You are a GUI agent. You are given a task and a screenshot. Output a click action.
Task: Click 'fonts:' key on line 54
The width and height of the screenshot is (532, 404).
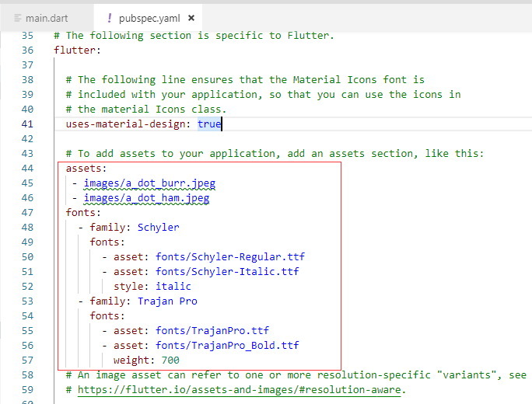(107, 316)
